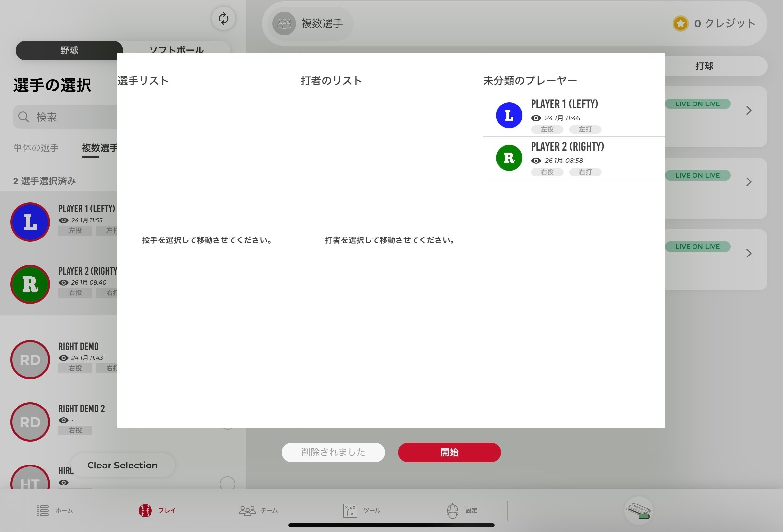
Task: Switch to 単体の選手 tab
Action: [x=36, y=148]
